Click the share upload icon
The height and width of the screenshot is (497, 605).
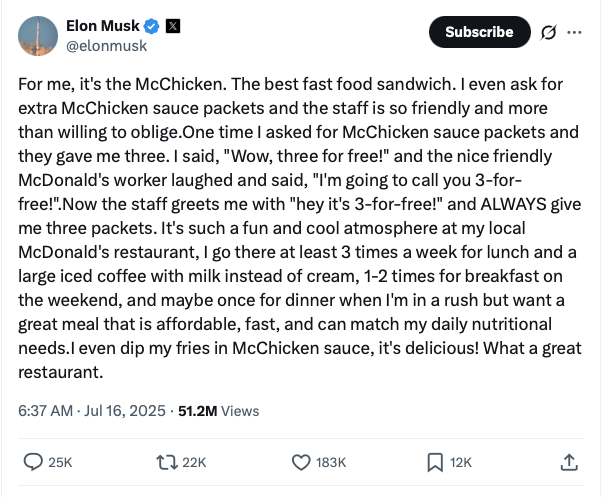pyautogui.click(x=569, y=462)
